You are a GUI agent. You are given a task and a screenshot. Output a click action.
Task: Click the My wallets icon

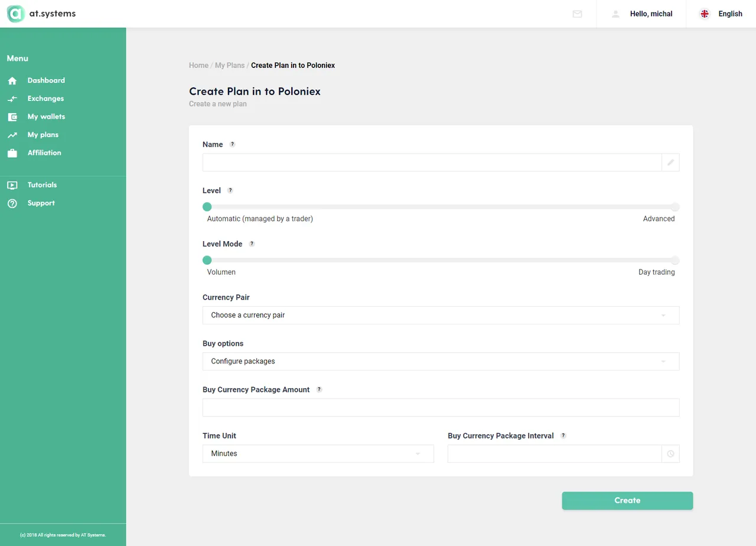click(12, 117)
